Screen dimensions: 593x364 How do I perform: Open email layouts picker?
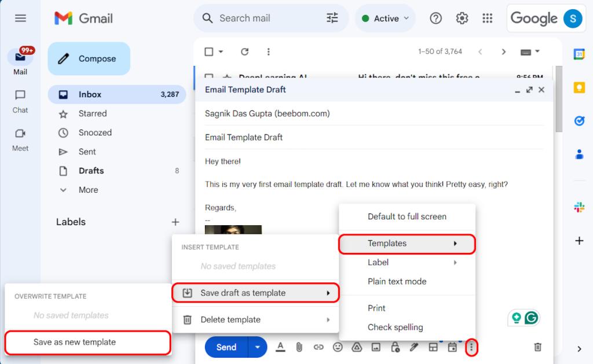point(433,347)
